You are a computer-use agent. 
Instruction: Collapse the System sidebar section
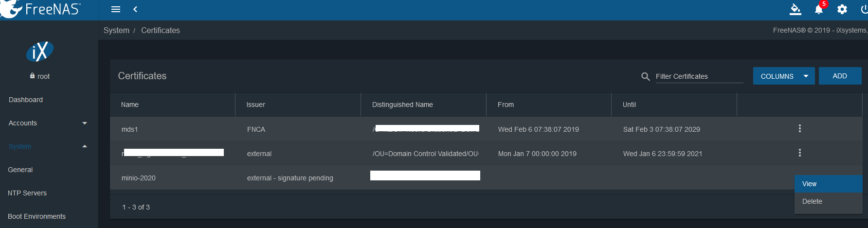[49, 146]
